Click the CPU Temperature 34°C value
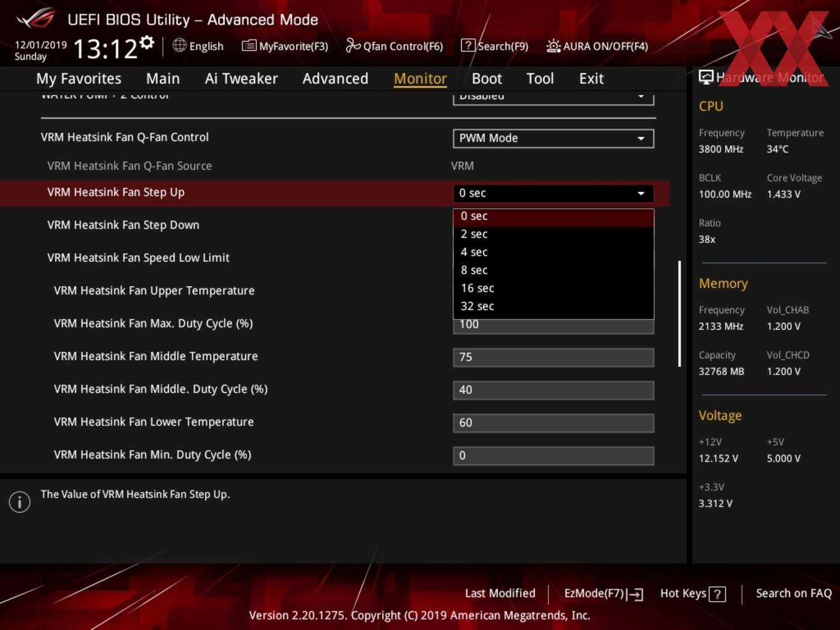 tap(778, 149)
